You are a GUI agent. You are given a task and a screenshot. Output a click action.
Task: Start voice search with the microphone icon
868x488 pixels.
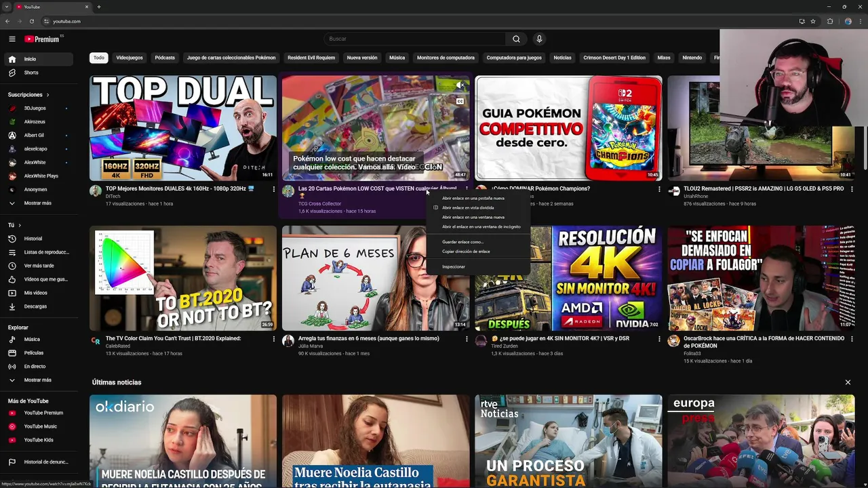tap(539, 39)
